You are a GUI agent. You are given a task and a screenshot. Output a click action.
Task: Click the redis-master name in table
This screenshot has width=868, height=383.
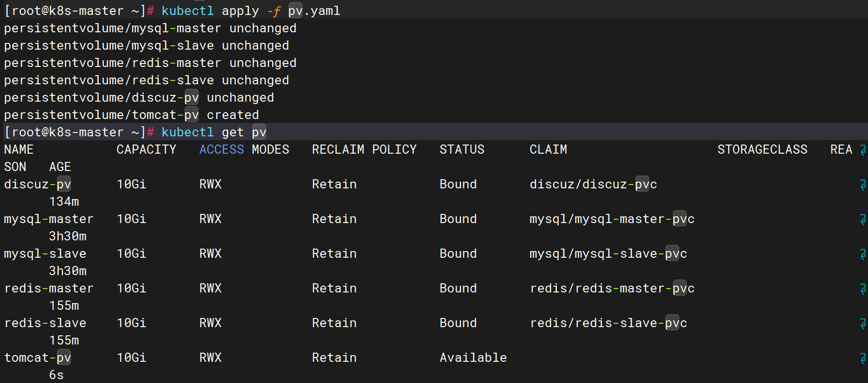[x=49, y=288]
